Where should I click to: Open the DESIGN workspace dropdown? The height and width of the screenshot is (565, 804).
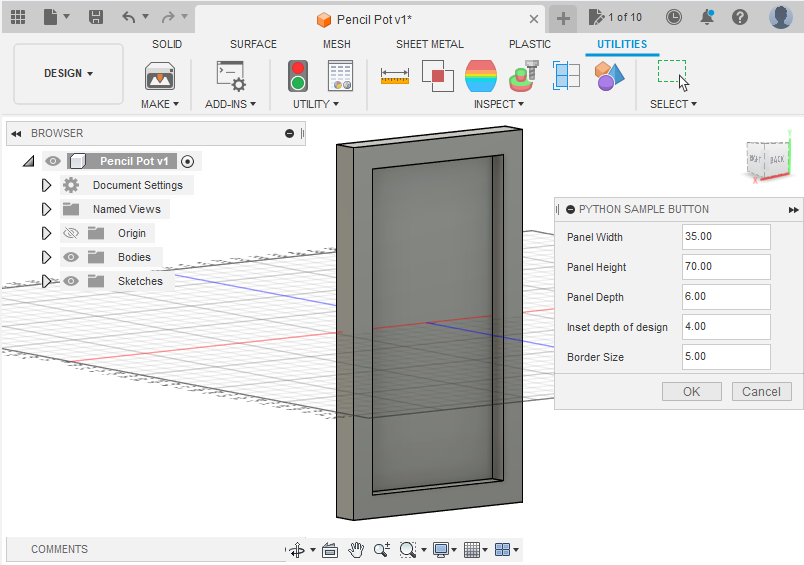[68, 73]
